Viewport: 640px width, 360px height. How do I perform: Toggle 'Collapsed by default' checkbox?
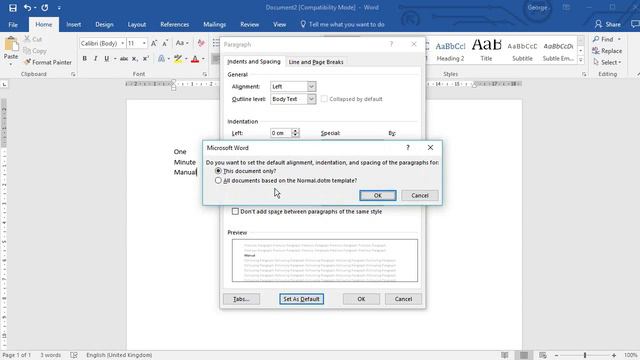[324, 99]
